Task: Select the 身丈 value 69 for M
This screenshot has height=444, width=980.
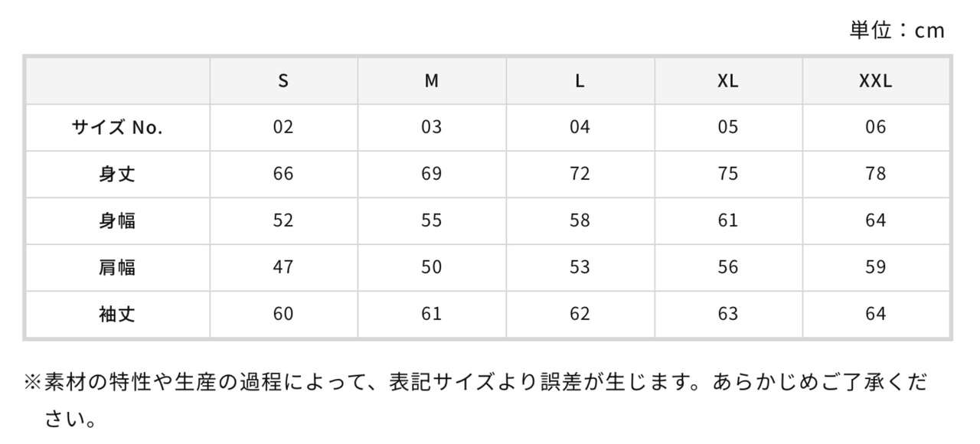Action: (x=432, y=175)
